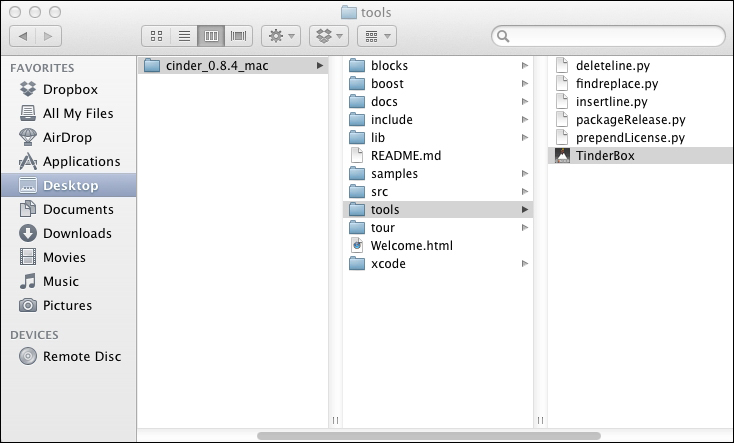Click the samples folder disclosure arrow
The height and width of the screenshot is (443, 734).
tap(525, 174)
